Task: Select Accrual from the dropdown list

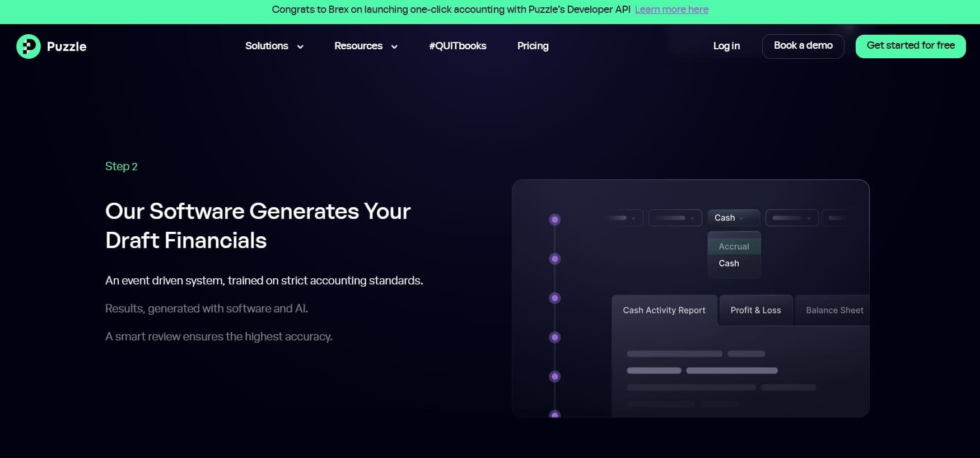Action: [x=734, y=246]
